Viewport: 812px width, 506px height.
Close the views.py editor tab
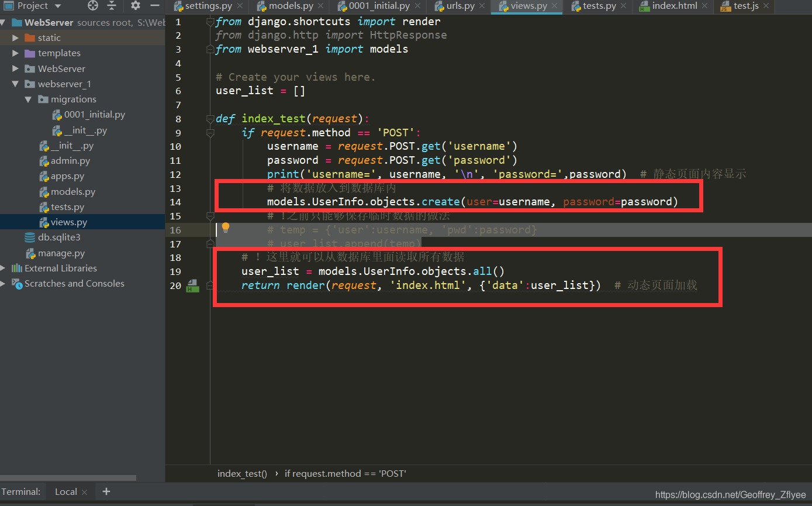coord(555,6)
